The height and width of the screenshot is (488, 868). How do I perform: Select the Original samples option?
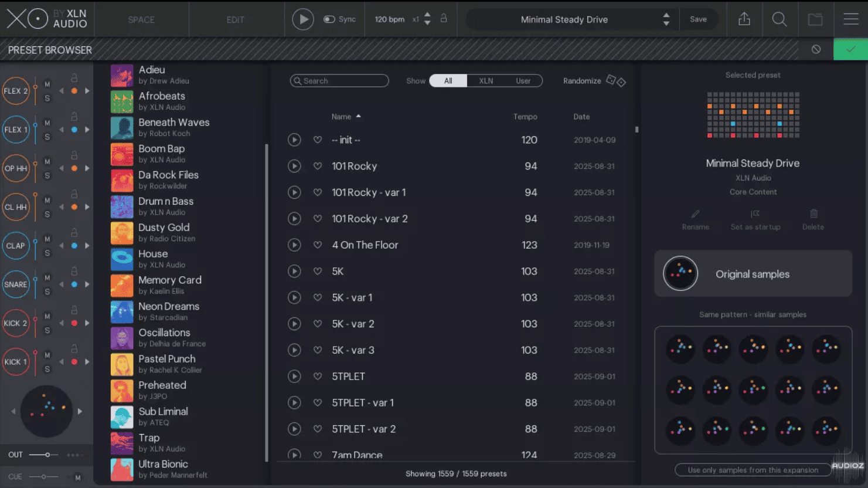click(x=753, y=274)
